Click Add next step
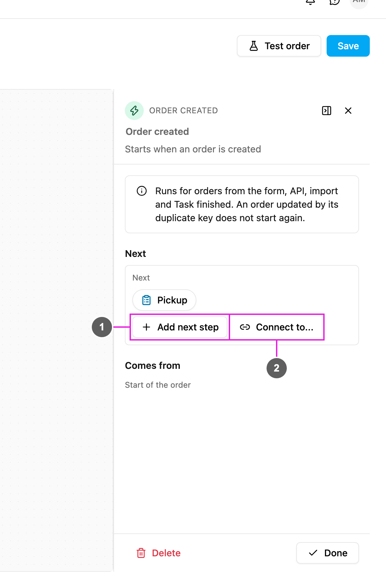The height and width of the screenshot is (588, 386). point(180,327)
